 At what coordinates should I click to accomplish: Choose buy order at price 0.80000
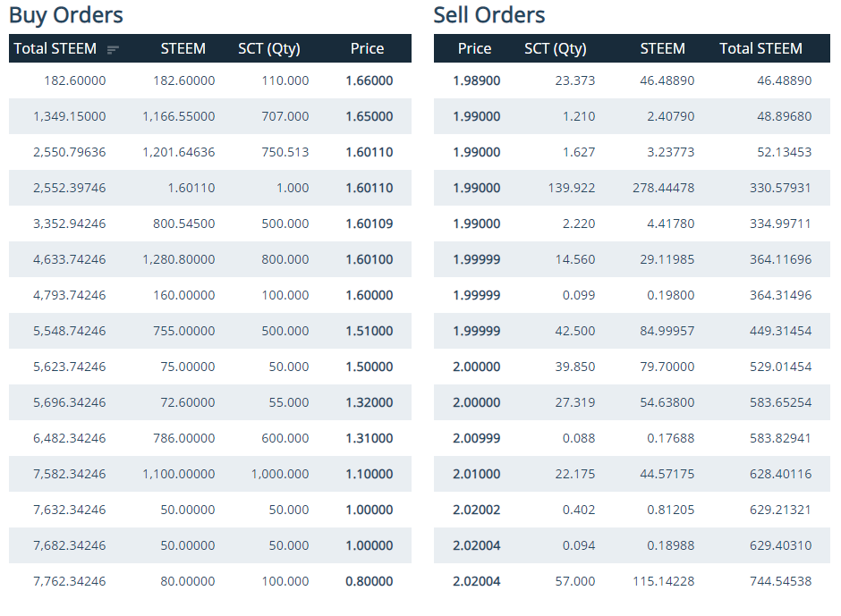(x=369, y=581)
